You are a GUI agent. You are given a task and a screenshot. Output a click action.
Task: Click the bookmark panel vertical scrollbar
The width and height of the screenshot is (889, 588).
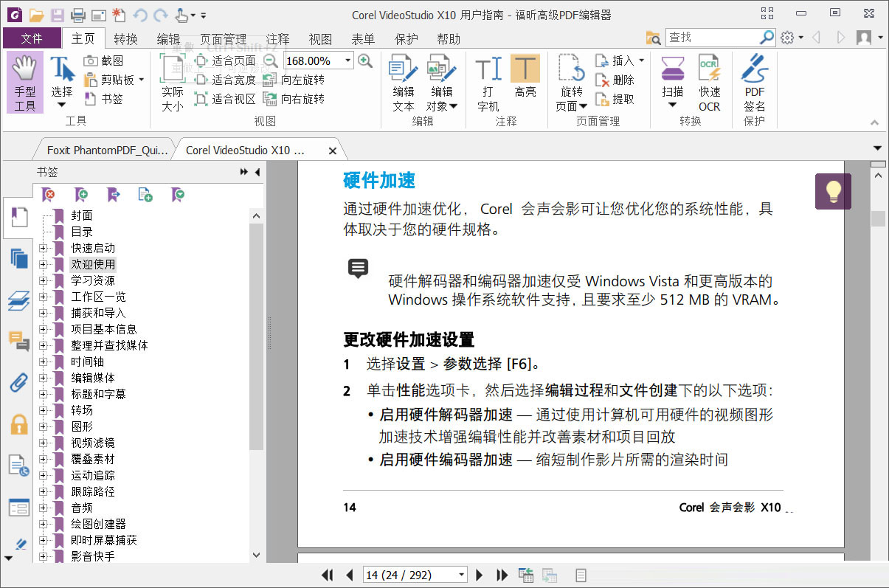pos(257,336)
